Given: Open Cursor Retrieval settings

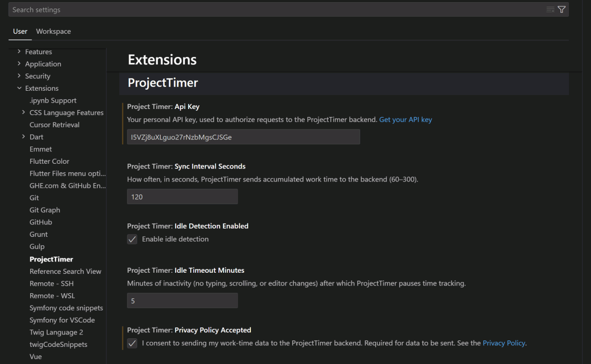Looking at the screenshot, I should (x=55, y=125).
